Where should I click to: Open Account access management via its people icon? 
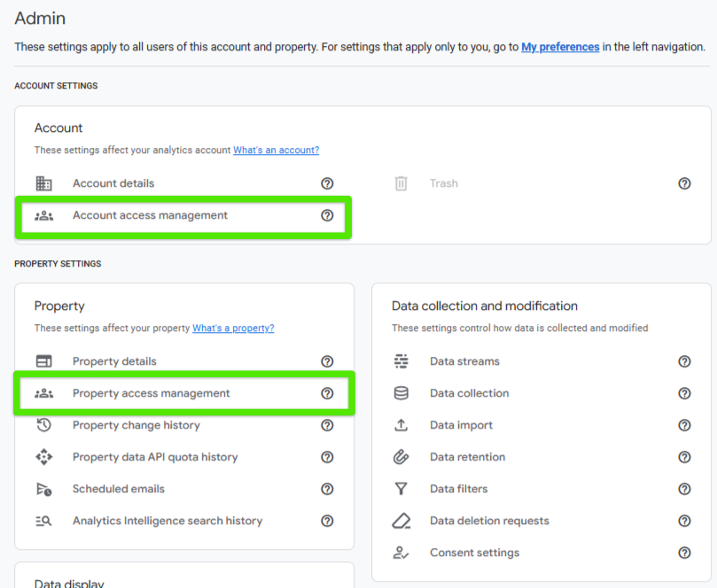45,215
